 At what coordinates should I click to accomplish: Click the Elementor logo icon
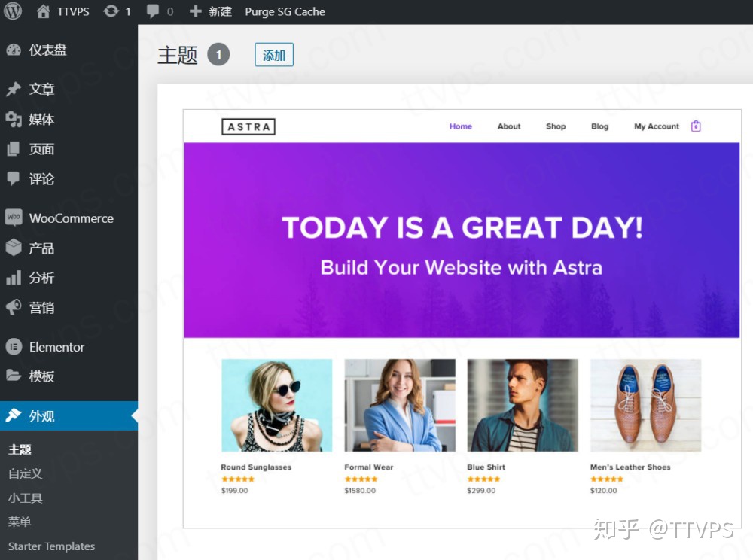point(14,346)
